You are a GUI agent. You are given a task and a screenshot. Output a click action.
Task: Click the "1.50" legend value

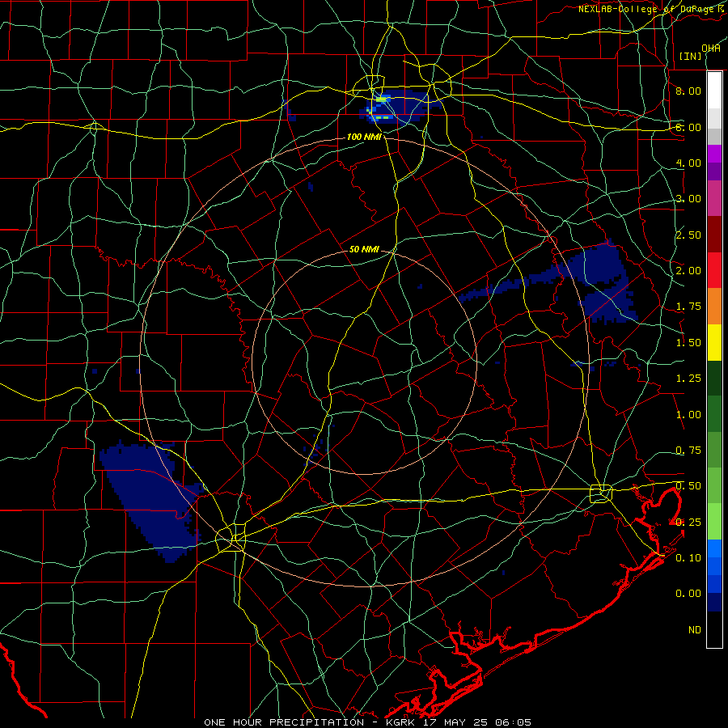(x=688, y=343)
